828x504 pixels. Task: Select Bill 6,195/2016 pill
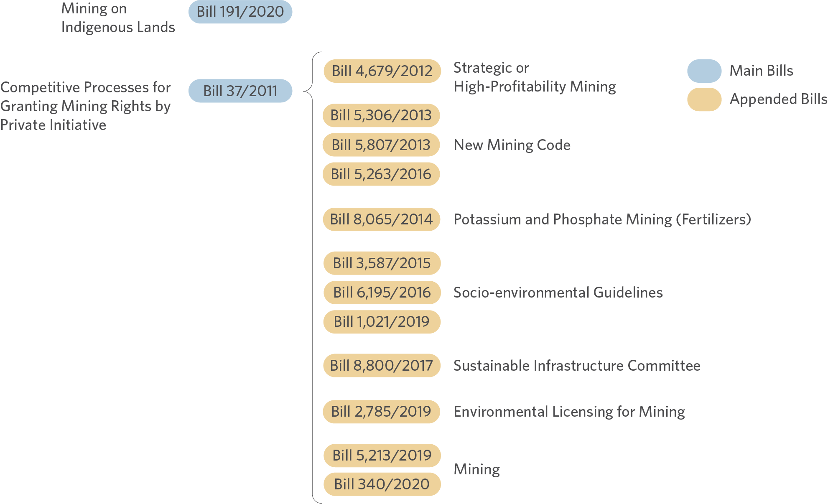[382, 293]
